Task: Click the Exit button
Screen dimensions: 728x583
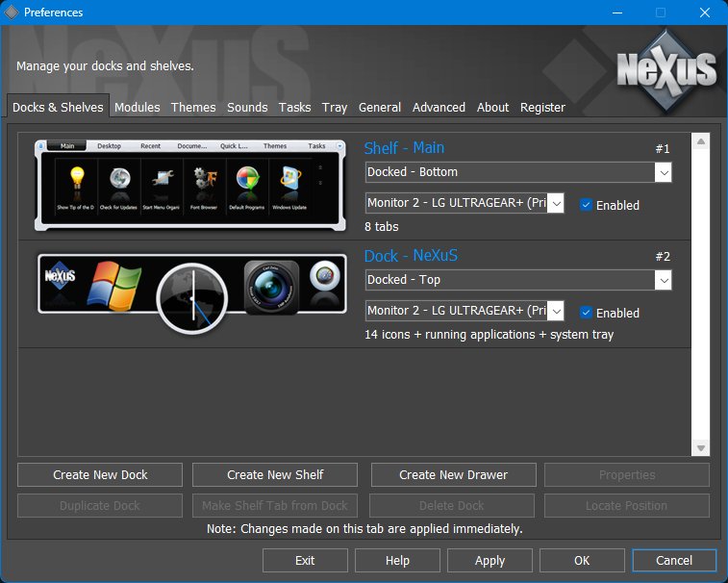Action: coord(305,560)
